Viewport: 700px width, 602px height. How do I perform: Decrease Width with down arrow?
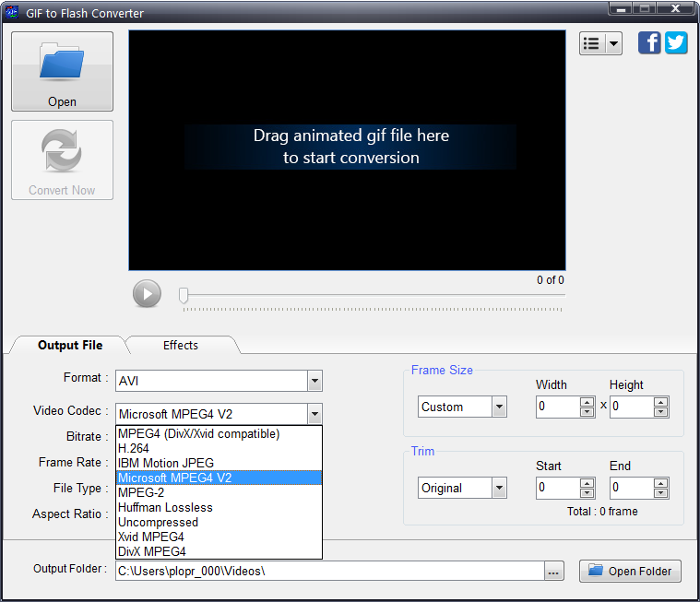coord(587,412)
